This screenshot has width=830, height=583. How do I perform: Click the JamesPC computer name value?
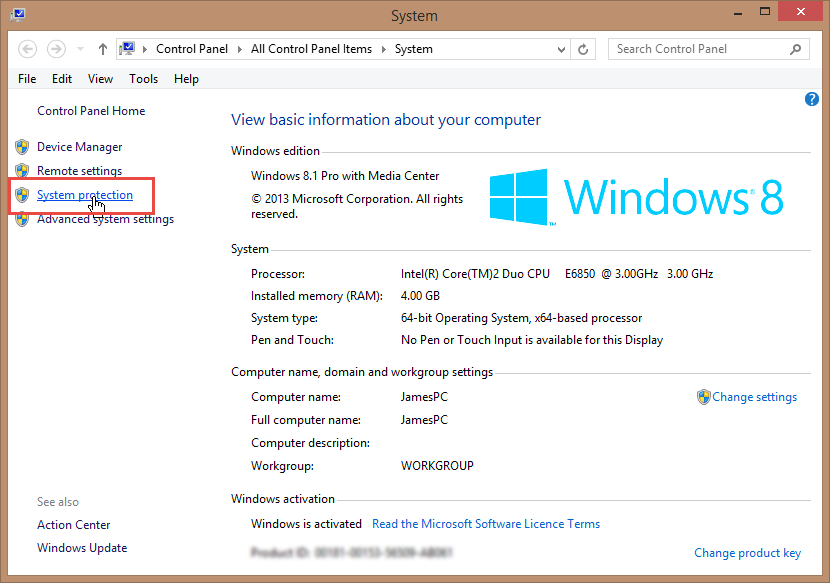point(424,397)
